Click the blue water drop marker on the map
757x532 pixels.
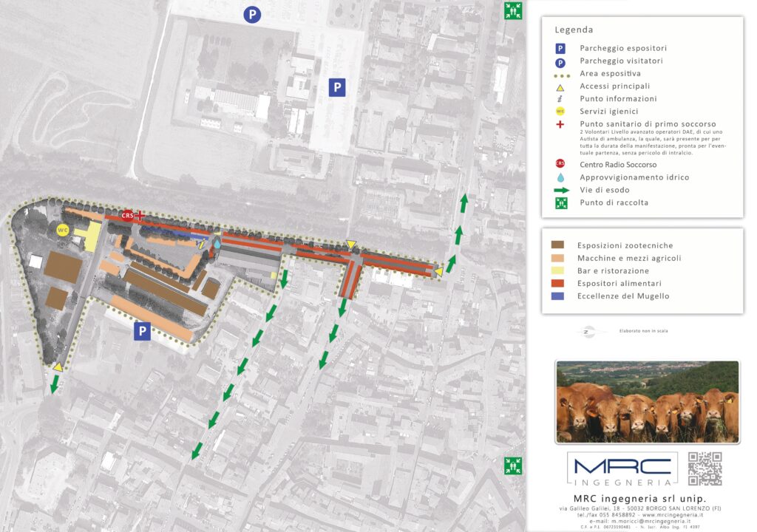coord(217,244)
